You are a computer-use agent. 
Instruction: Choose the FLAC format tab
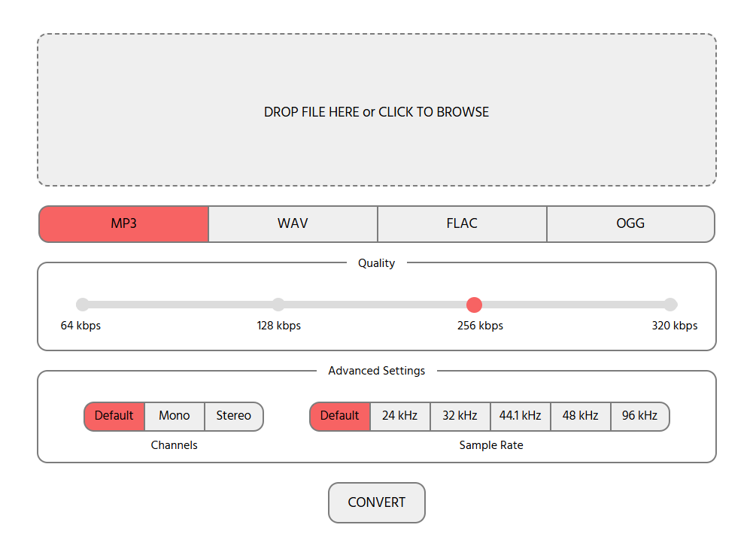pos(462,224)
